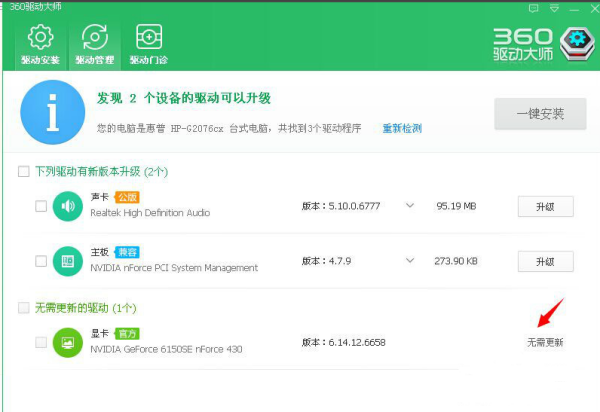Expand version dropdown for 5.10.0.6777

(x=410, y=206)
